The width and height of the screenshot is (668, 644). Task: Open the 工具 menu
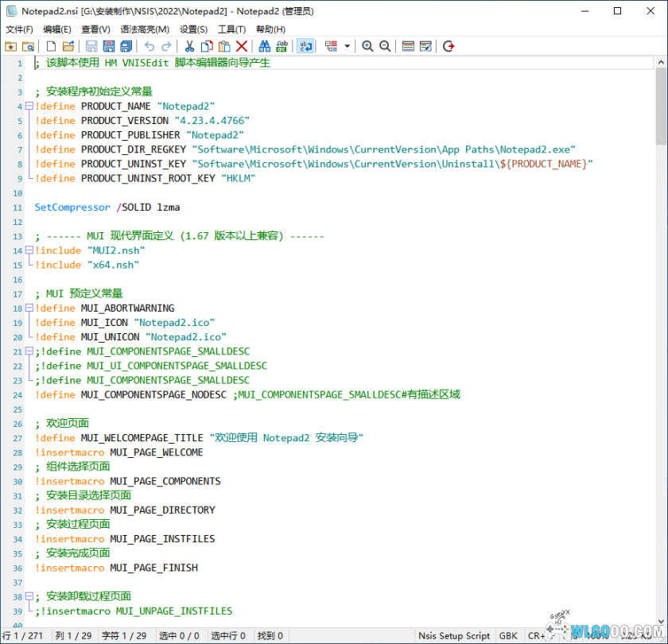(x=231, y=29)
